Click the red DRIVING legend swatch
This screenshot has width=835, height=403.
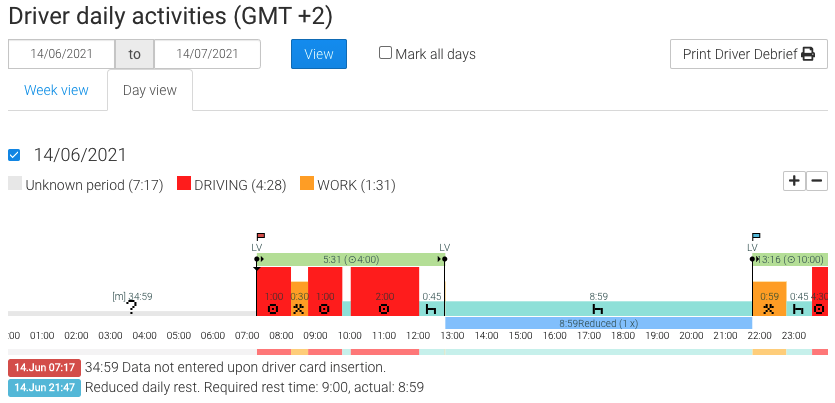pos(184,184)
